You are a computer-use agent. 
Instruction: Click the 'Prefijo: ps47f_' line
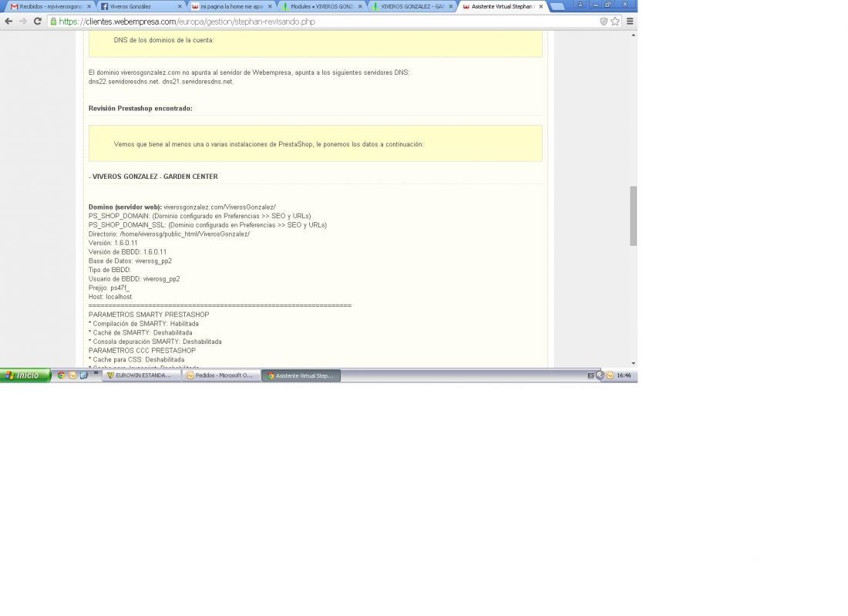pyautogui.click(x=109, y=288)
